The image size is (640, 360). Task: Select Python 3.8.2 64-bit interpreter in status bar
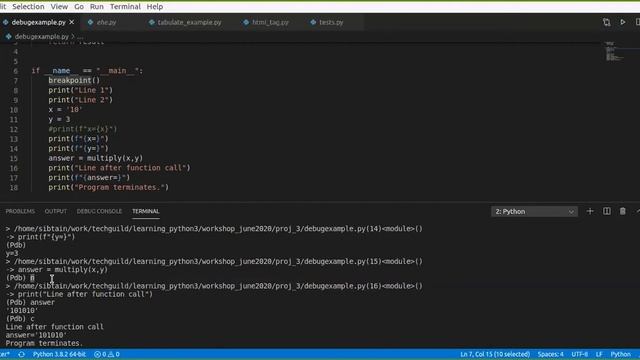(x=59, y=354)
